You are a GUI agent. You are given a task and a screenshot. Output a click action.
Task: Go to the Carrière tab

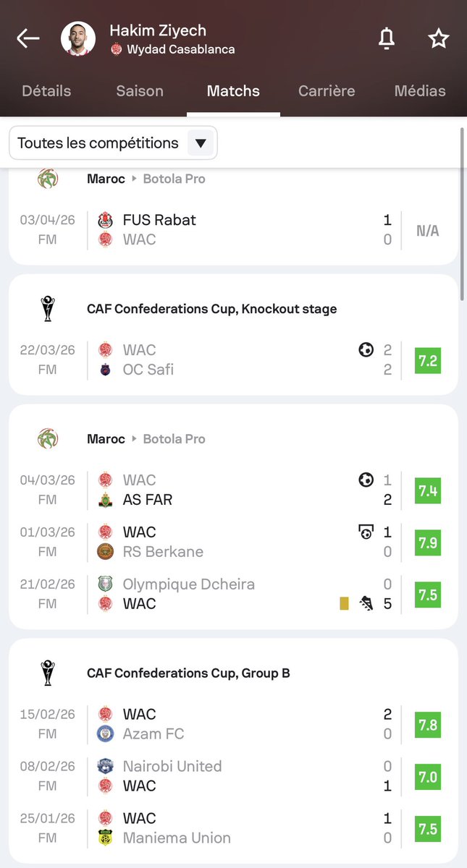tap(327, 91)
